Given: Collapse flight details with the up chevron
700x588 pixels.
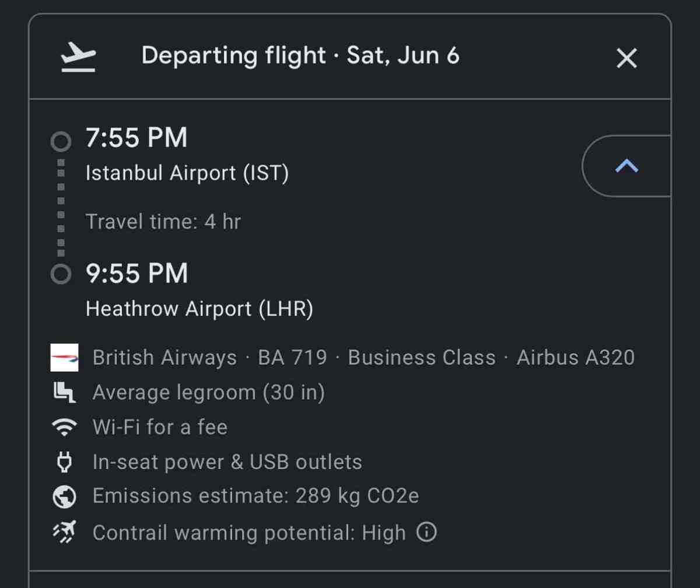Looking at the screenshot, I should tap(626, 166).
